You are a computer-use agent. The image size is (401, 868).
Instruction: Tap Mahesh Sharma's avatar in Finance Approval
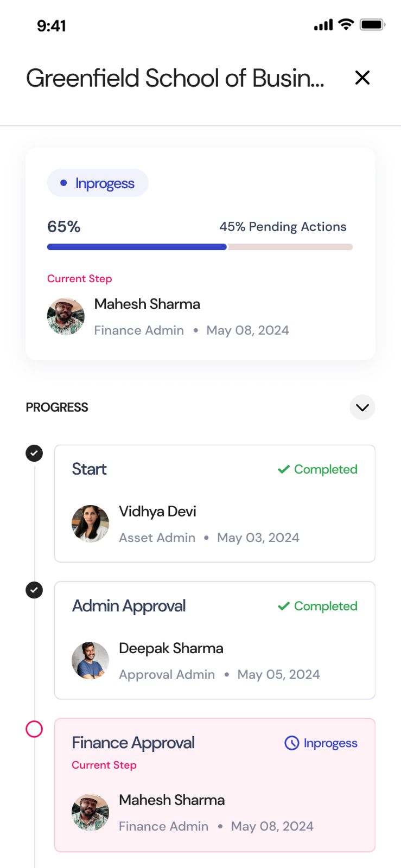pos(90,813)
